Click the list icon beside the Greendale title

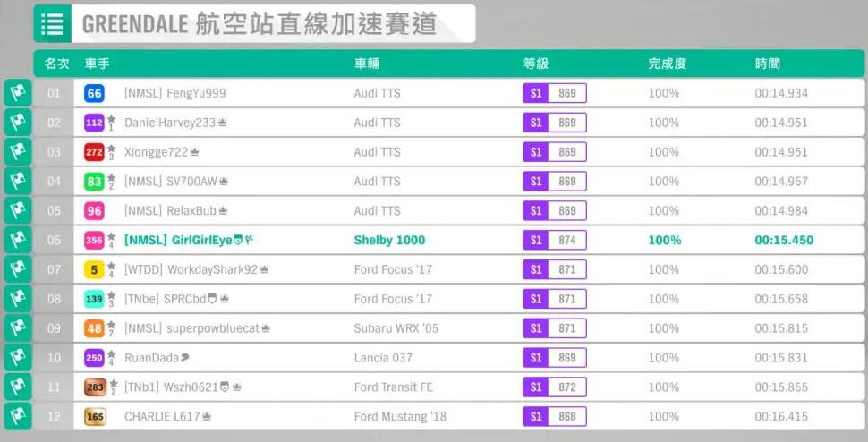tap(52, 24)
